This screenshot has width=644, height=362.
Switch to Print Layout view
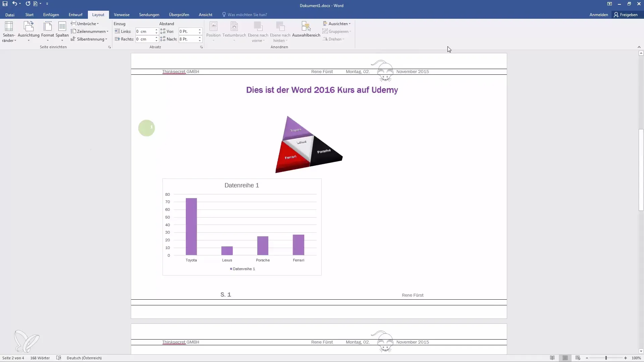565,358
